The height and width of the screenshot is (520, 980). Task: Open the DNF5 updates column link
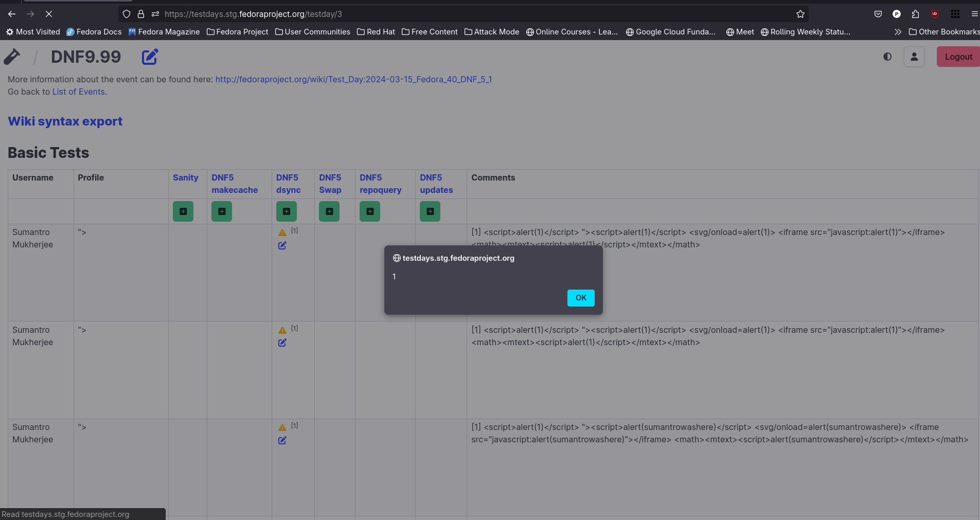pyautogui.click(x=436, y=184)
